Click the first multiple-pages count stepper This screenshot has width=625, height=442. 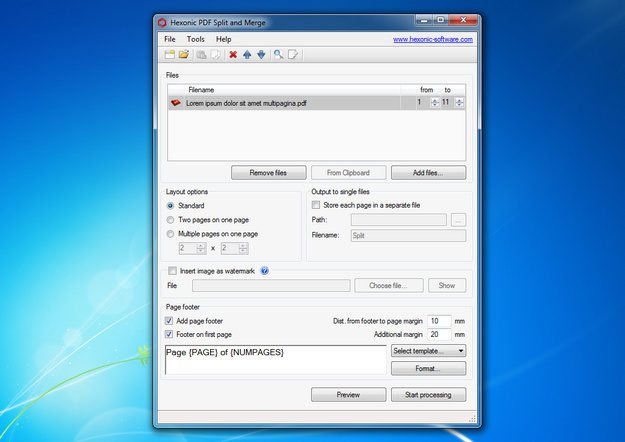click(201, 248)
